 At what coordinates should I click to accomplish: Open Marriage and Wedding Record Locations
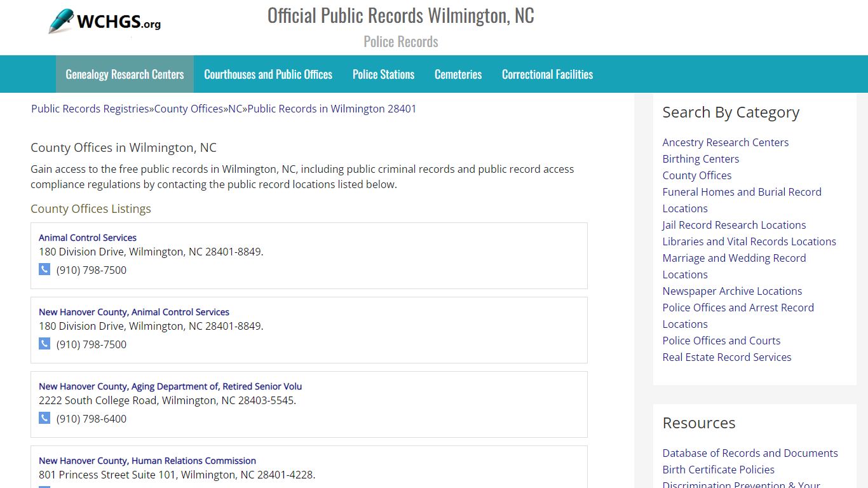734,266
